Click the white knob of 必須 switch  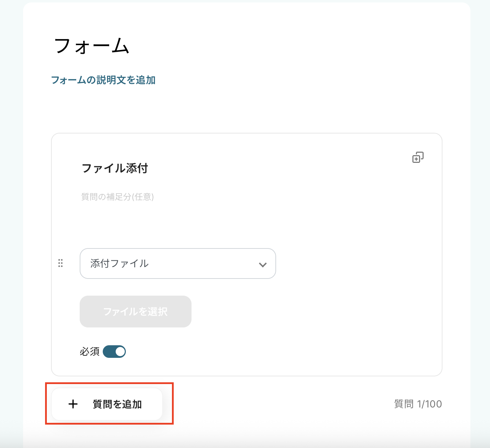(120, 352)
